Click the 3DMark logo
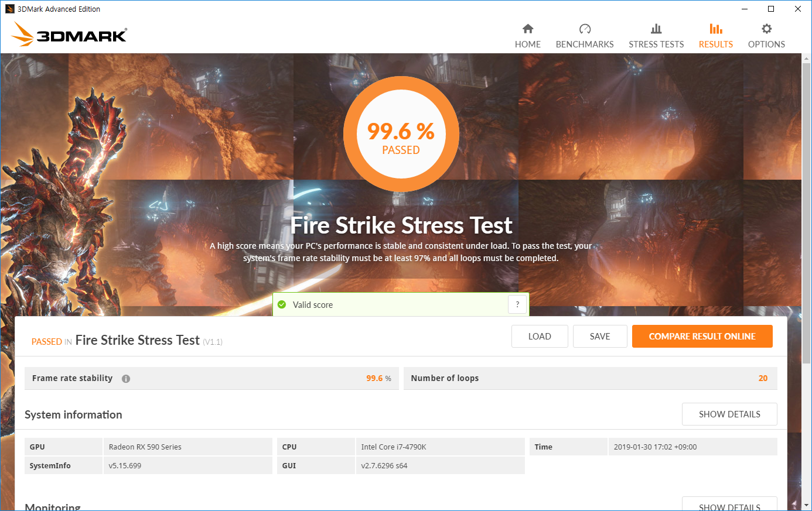The height and width of the screenshot is (511, 812). point(69,35)
